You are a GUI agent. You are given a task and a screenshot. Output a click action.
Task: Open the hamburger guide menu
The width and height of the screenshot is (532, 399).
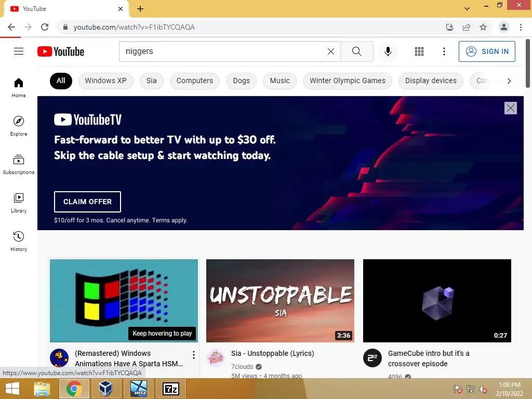[19, 51]
